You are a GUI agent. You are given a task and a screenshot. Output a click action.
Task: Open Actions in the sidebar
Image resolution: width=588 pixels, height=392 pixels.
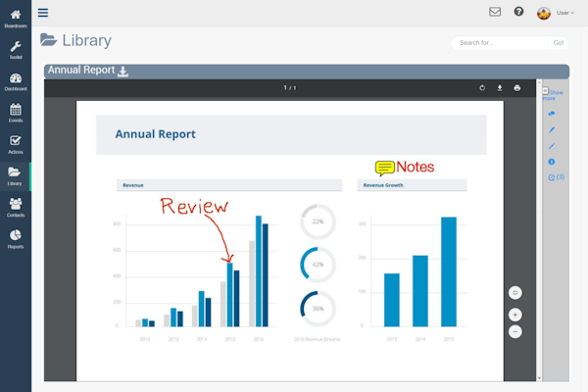[16, 143]
